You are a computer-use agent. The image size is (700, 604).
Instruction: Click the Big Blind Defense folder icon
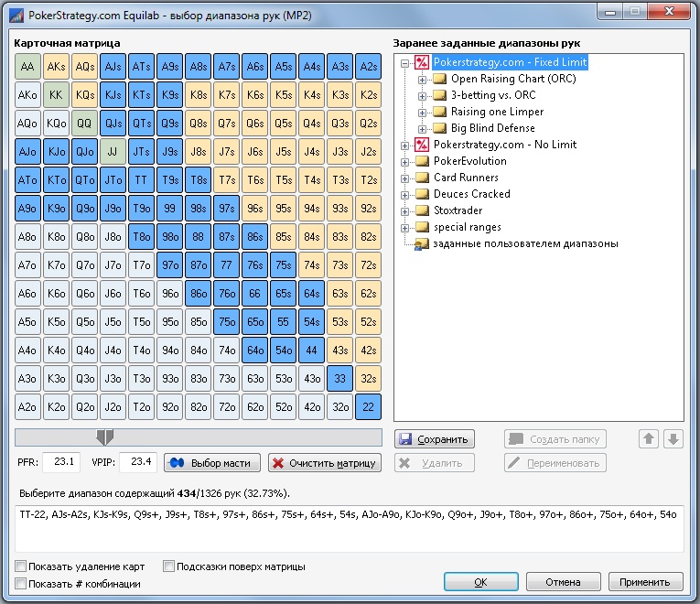(440, 128)
